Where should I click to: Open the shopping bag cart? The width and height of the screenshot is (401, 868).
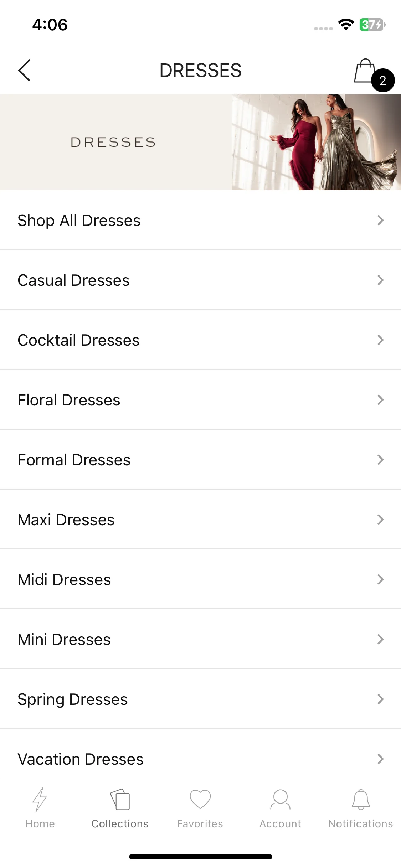[x=365, y=71]
